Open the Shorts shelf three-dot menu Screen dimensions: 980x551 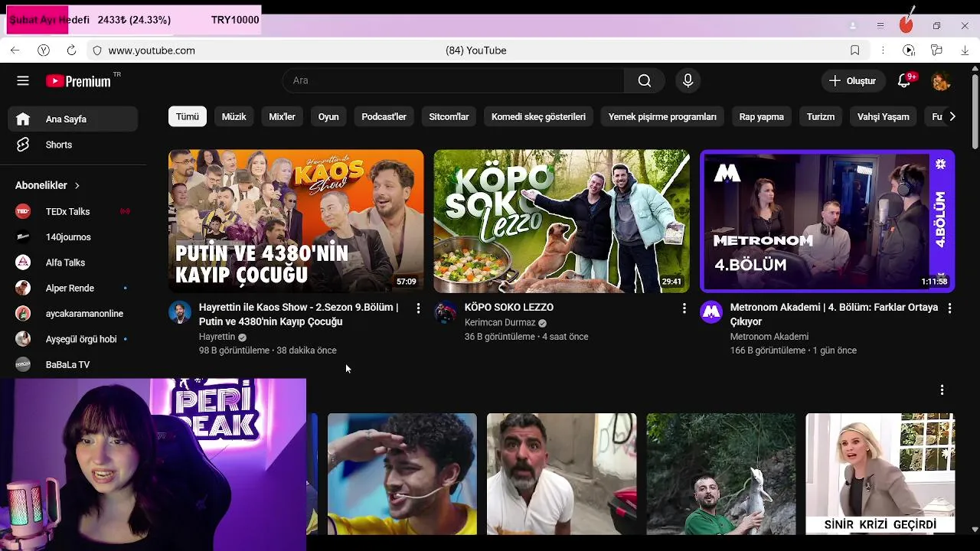pyautogui.click(x=942, y=390)
